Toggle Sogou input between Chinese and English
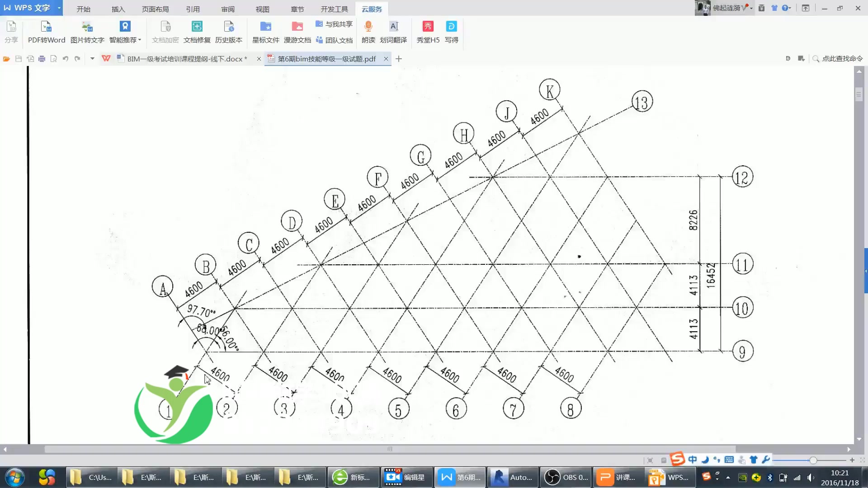Image resolution: width=868 pixels, height=488 pixels. click(x=693, y=460)
